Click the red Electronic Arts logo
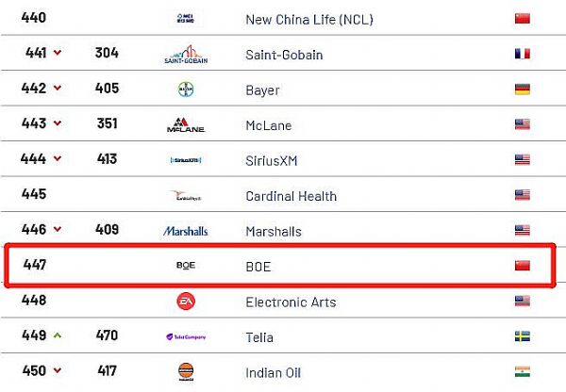Image resolution: width=566 pixels, height=392 pixels. click(186, 302)
